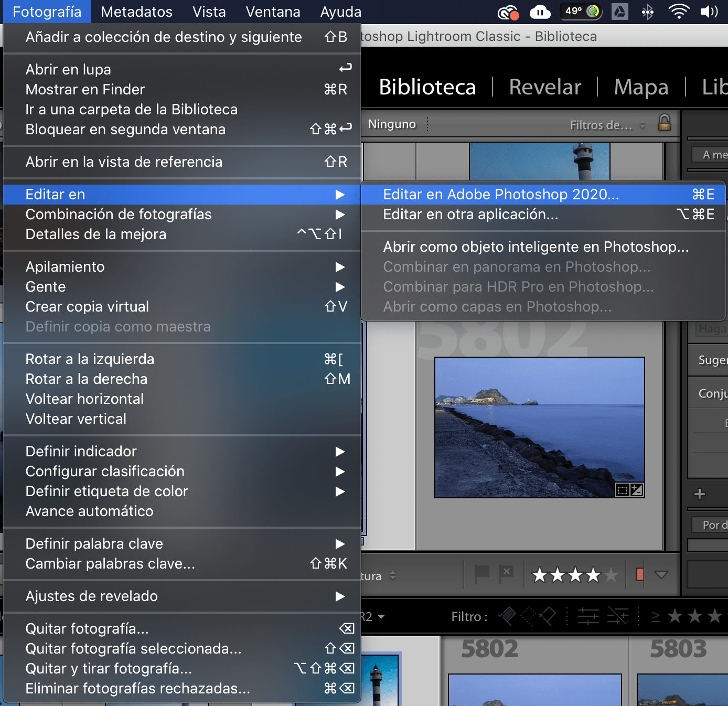Expand the Ajustes de revelado submenu
The width and height of the screenshot is (728, 706).
[182, 596]
